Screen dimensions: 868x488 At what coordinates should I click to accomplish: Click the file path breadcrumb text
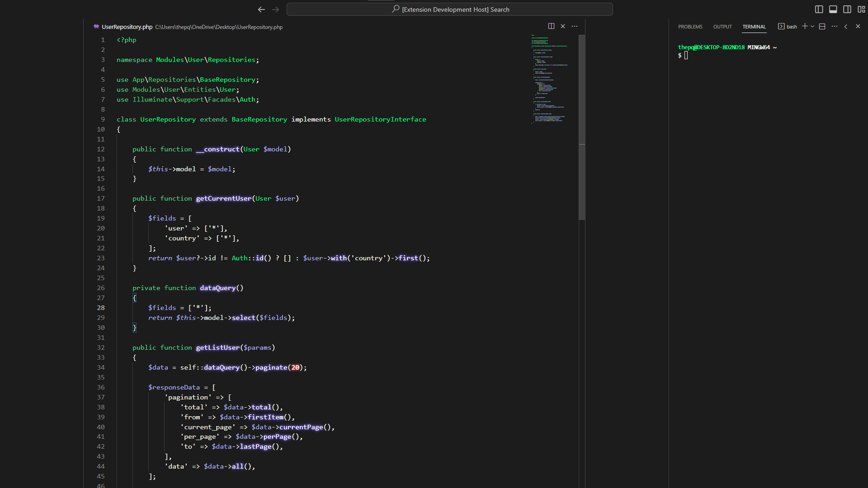point(219,27)
